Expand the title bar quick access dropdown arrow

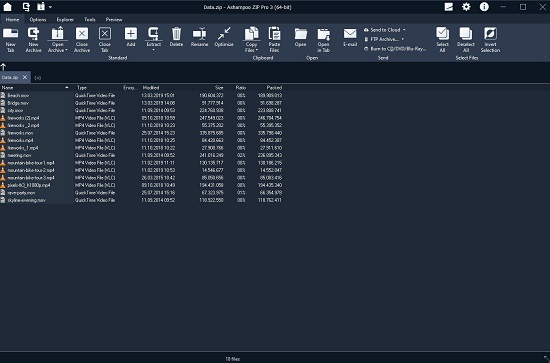pyautogui.click(x=51, y=7)
